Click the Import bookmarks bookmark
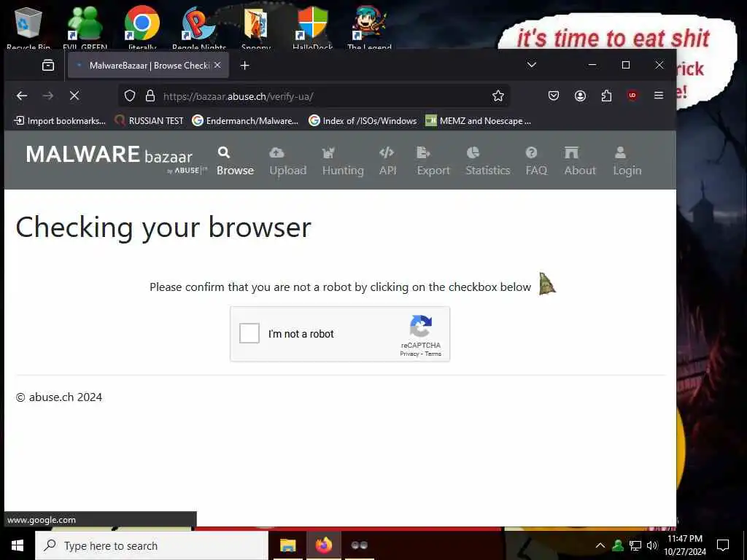 pos(60,121)
